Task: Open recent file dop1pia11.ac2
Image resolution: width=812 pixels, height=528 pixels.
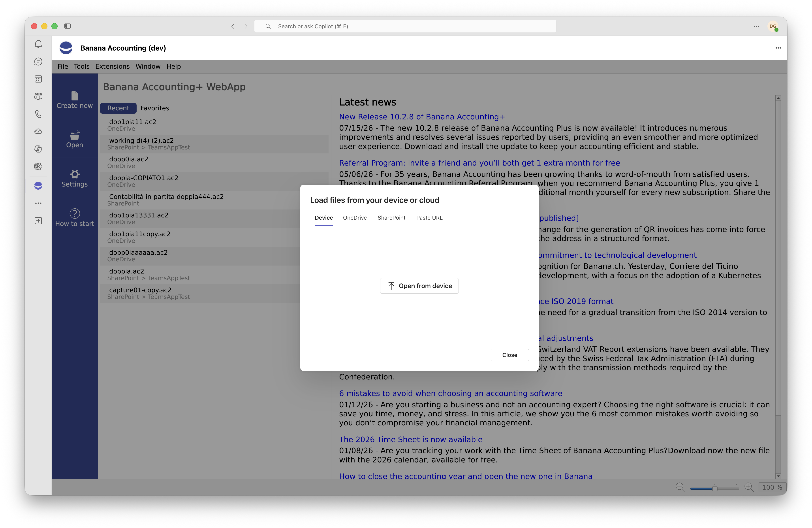Action: click(x=214, y=125)
